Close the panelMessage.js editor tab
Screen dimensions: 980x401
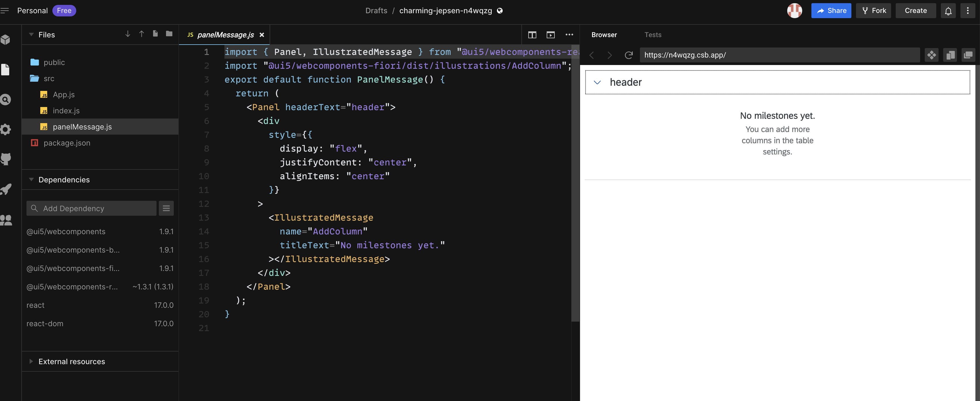[x=262, y=35]
